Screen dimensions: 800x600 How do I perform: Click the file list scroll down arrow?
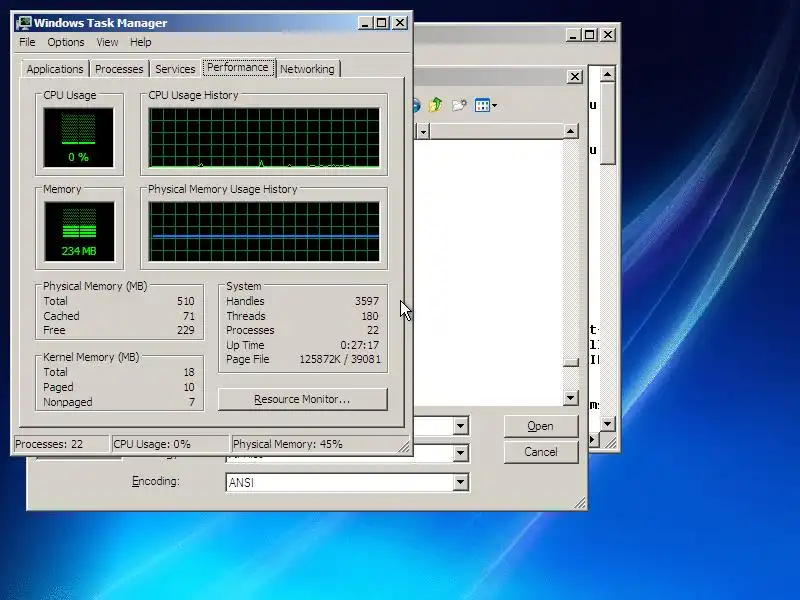(570, 397)
